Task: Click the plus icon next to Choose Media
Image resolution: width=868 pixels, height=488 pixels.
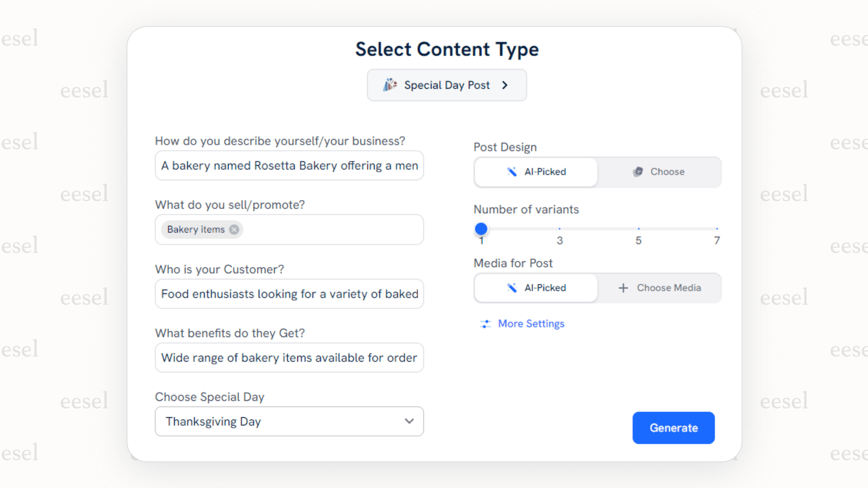Action: pyautogui.click(x=623, y=288)
